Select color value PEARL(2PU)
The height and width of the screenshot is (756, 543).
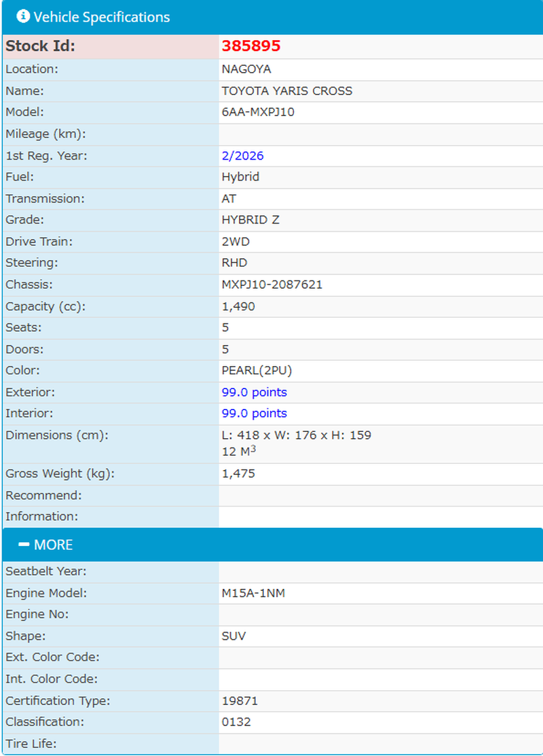257,370
